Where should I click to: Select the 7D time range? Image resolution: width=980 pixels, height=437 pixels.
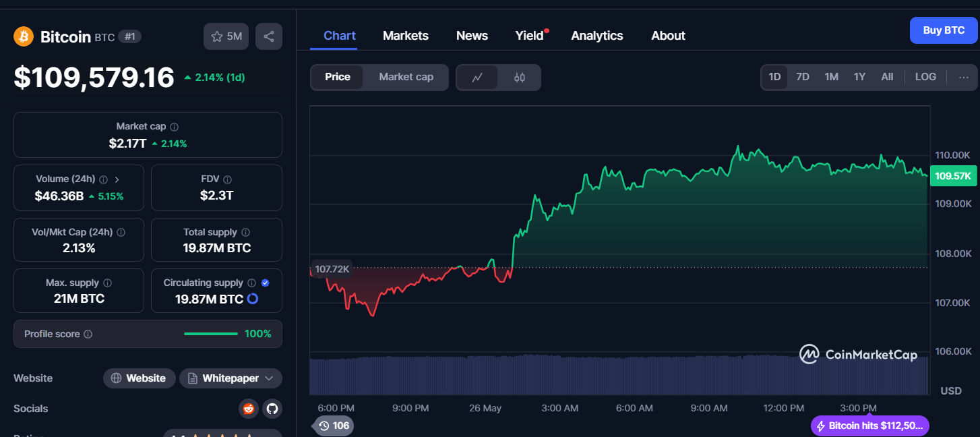pyautogui.click(x=802, y=77)
